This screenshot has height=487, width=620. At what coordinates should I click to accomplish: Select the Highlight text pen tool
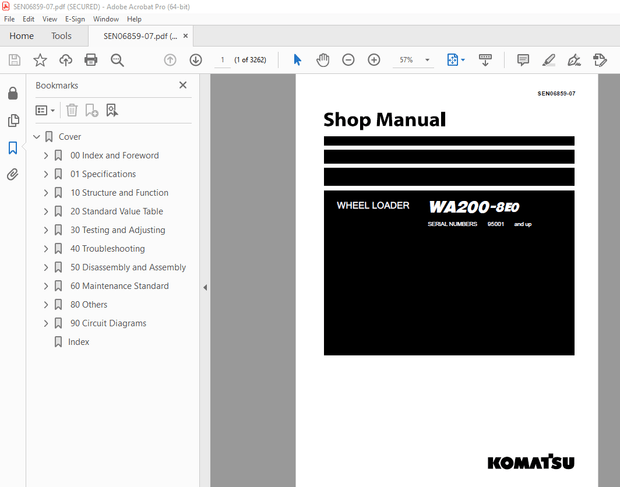548,60
